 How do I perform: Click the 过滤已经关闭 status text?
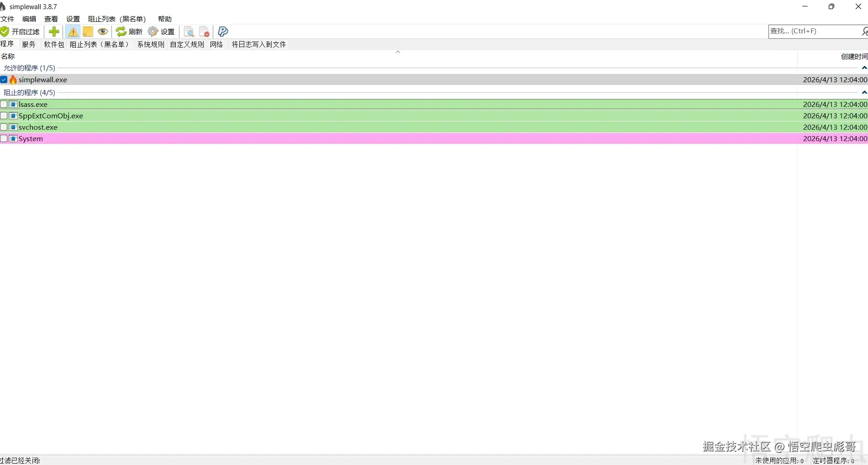[x=20, y=460]
